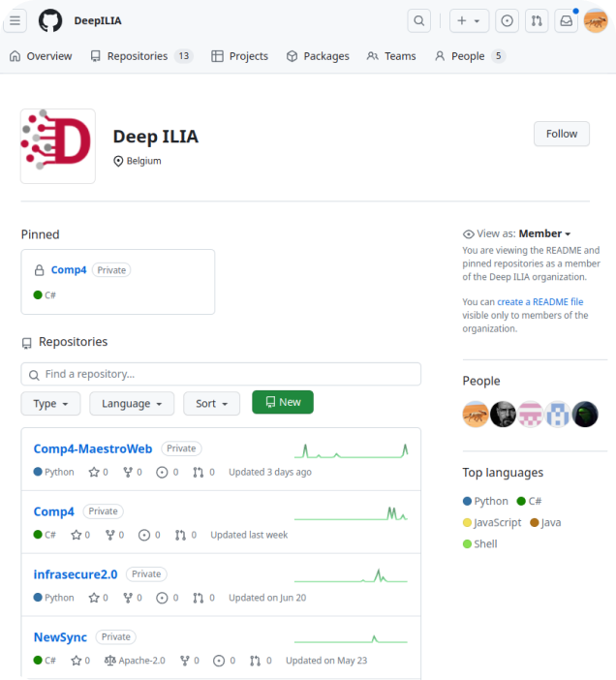Focus the Find a repository search field
This screenshot has width=616, height=680.
221,374
